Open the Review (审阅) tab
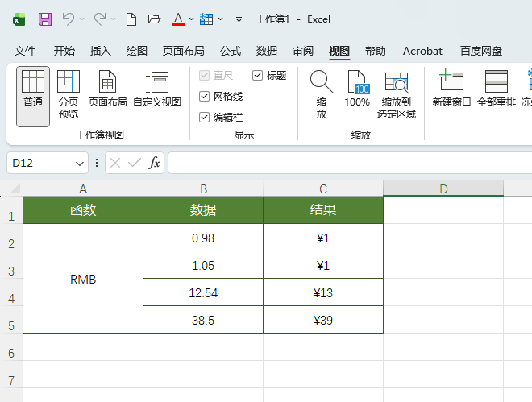The height and width of the screenshot is (402, 532). [x=303, y=51]
